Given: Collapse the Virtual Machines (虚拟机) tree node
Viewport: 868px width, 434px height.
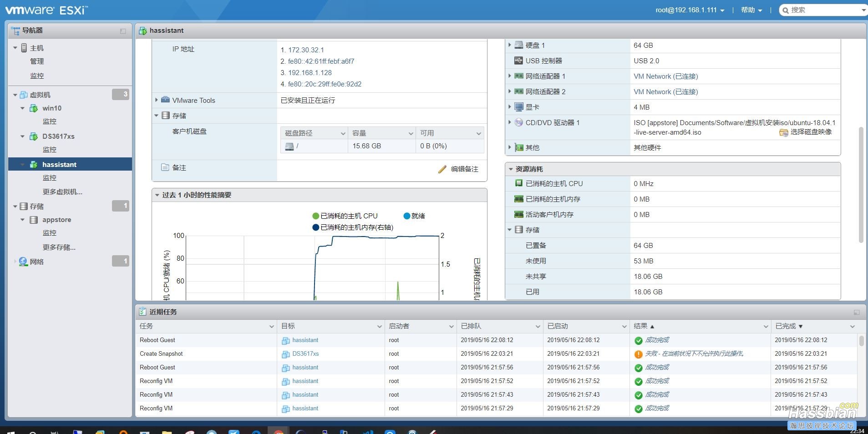Looking at the screenshot, I should 15,95.
